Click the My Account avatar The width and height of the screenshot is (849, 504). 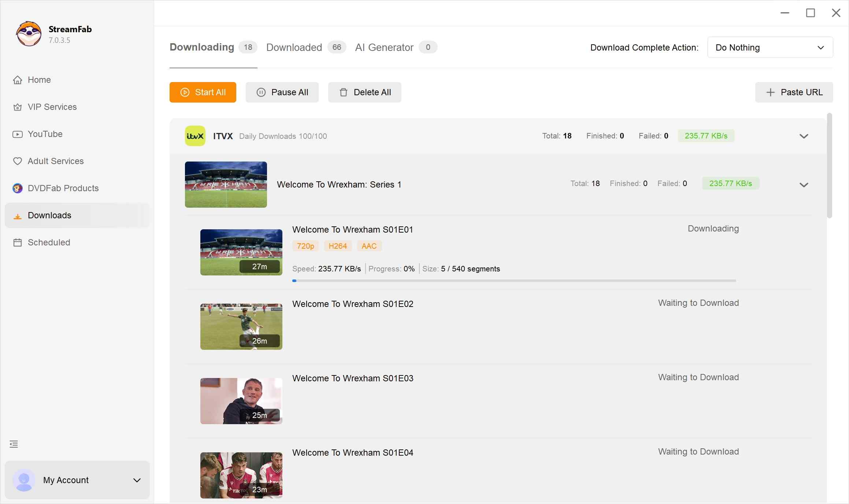click(x=24, y=480)
